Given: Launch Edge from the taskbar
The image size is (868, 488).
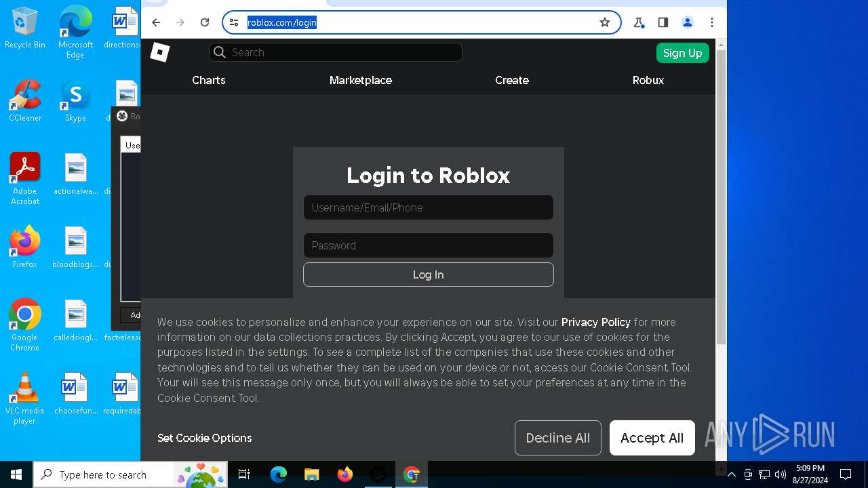Looking at the screenshot, I should coord(278,474).
